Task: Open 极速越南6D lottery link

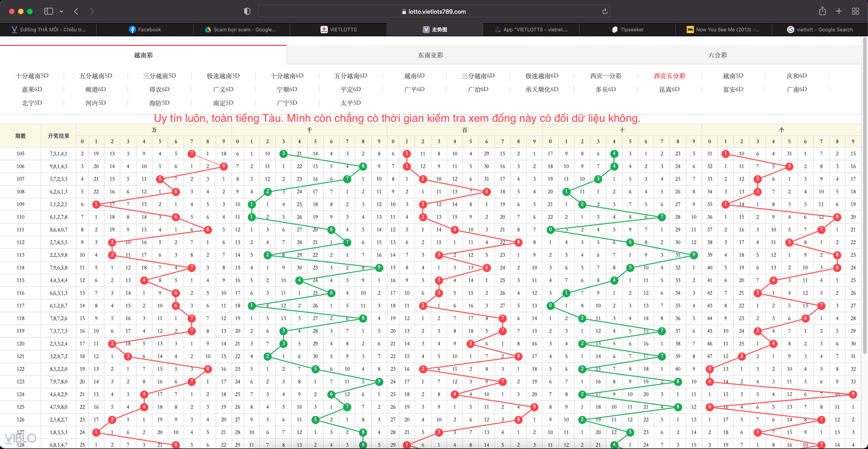Action: point(542,76)
